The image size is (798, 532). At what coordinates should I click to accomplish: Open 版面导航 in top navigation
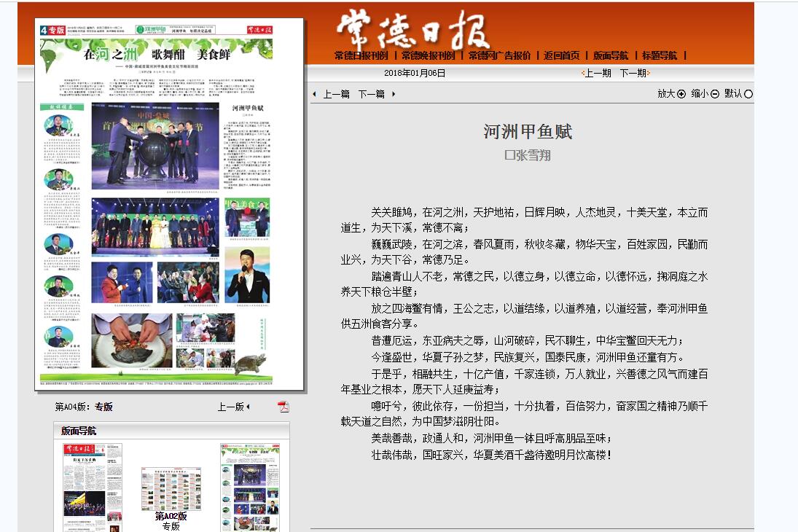pyautogui.click(x=611, y=55)
